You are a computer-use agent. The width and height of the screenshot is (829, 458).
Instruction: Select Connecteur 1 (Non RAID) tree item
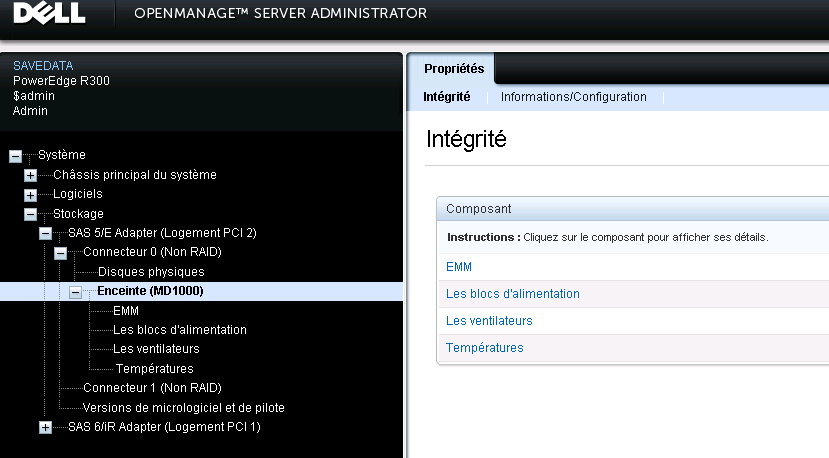(x=152, y=388)
